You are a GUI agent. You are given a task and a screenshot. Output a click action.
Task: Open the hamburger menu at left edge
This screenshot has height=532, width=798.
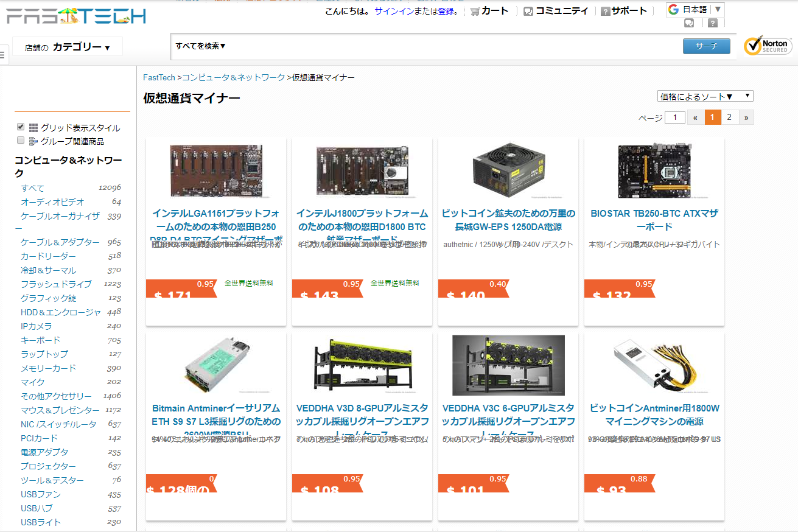tap(2, 55)
